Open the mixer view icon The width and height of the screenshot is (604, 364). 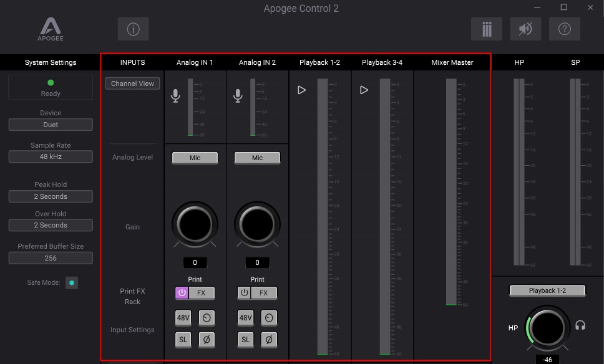coord(487,29)
